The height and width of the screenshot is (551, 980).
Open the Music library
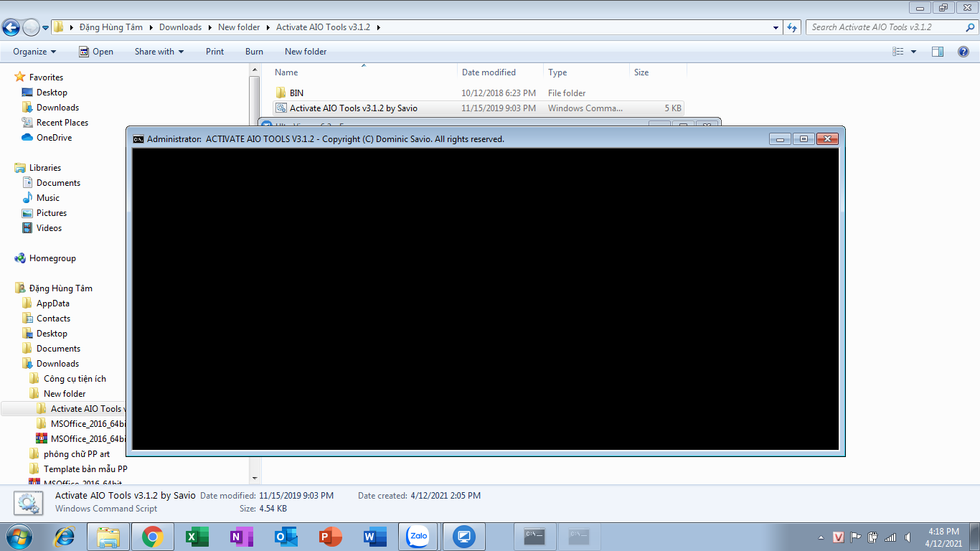[x=48, y=198]
